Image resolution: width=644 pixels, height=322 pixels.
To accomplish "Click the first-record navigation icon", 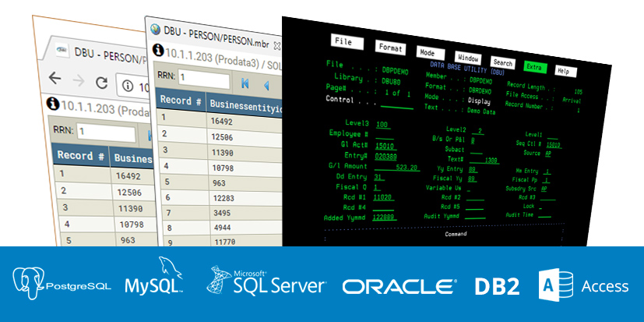I will click(245, 84).
